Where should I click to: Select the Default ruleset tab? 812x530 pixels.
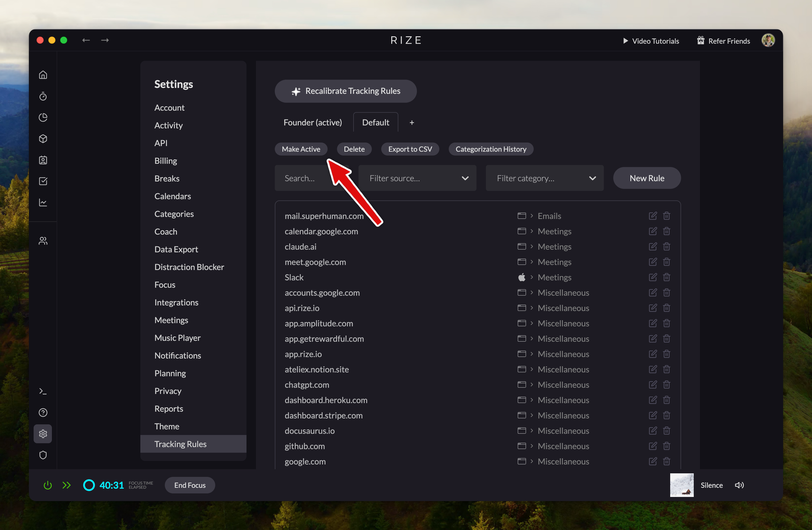point(375,122)
